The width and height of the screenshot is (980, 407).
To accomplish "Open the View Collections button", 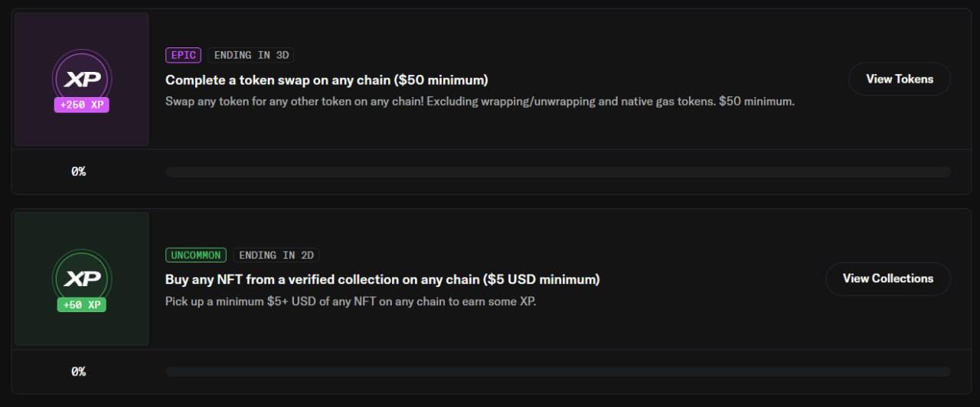I will (x=888, y=278).
